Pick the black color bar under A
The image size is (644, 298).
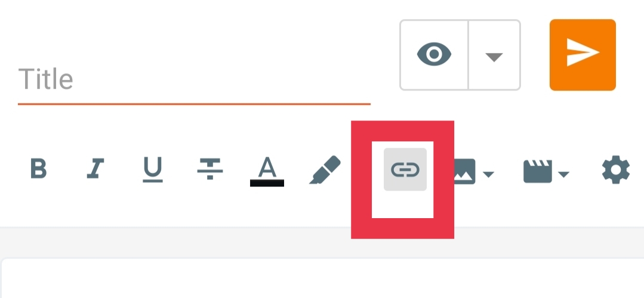pyautogui.click(x=267, y=183)
